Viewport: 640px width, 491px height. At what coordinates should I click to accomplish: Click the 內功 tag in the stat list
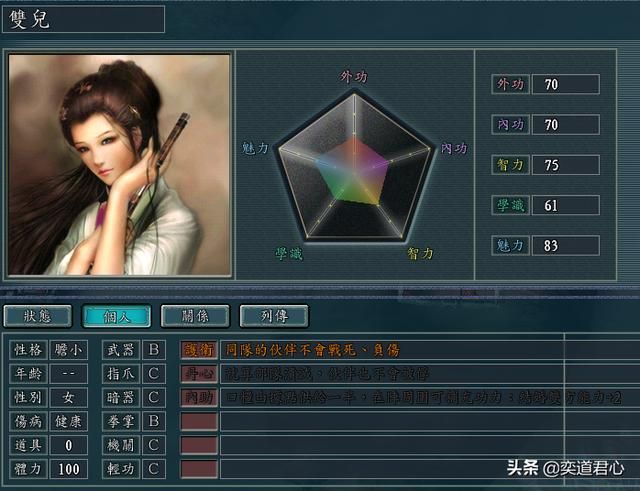[510, 125]
